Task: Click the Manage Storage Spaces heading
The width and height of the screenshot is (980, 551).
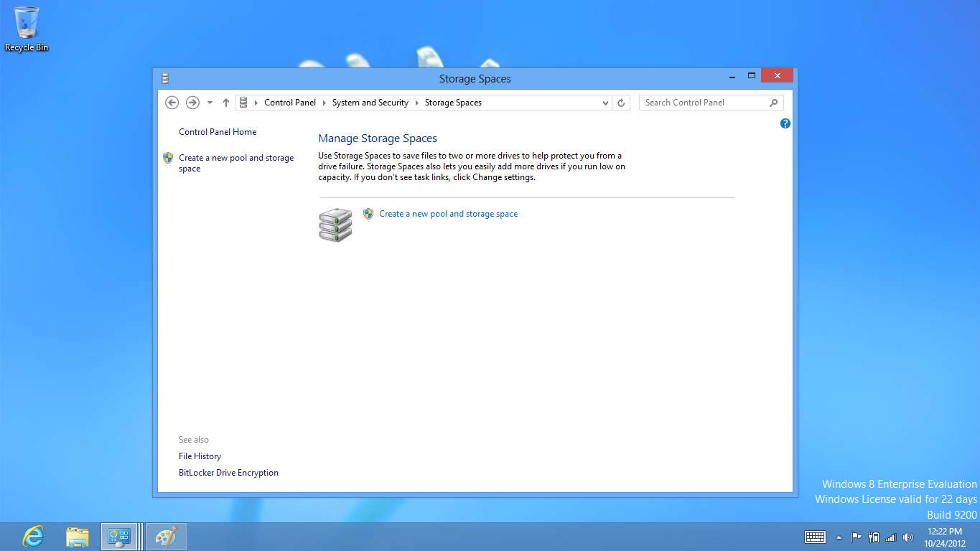Action: click(378, 138)
